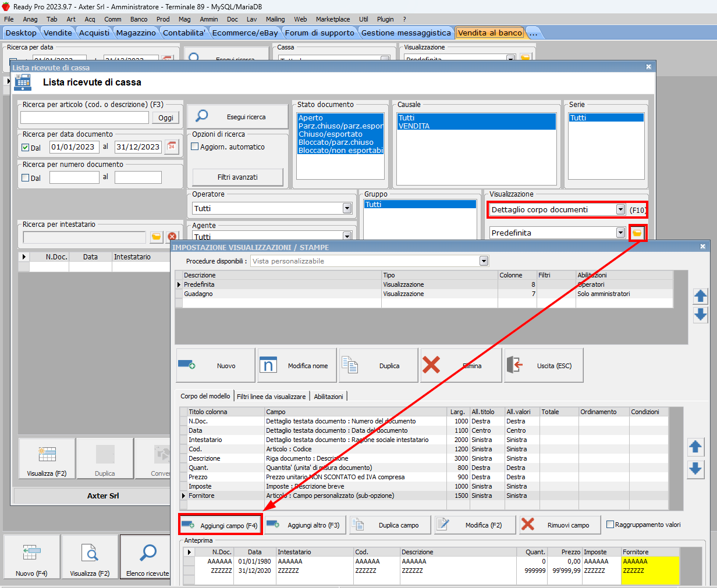Open the Cassa dropdown in background window
The image size is (717, 588).
pyautogui.click(x=385, y=59)
